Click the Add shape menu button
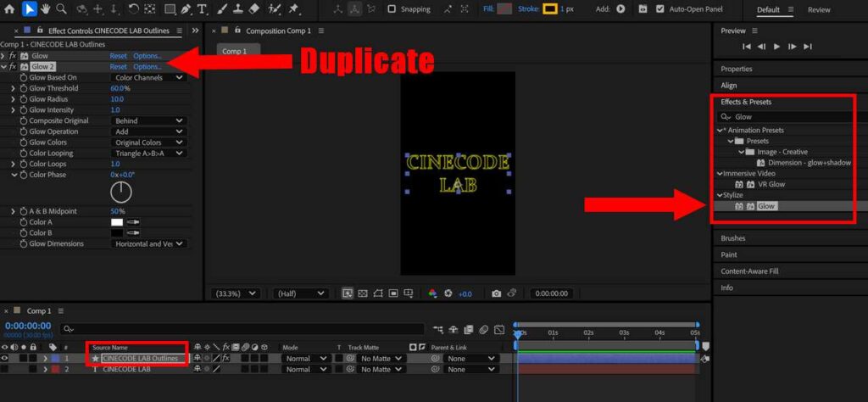 click(620, 8)
